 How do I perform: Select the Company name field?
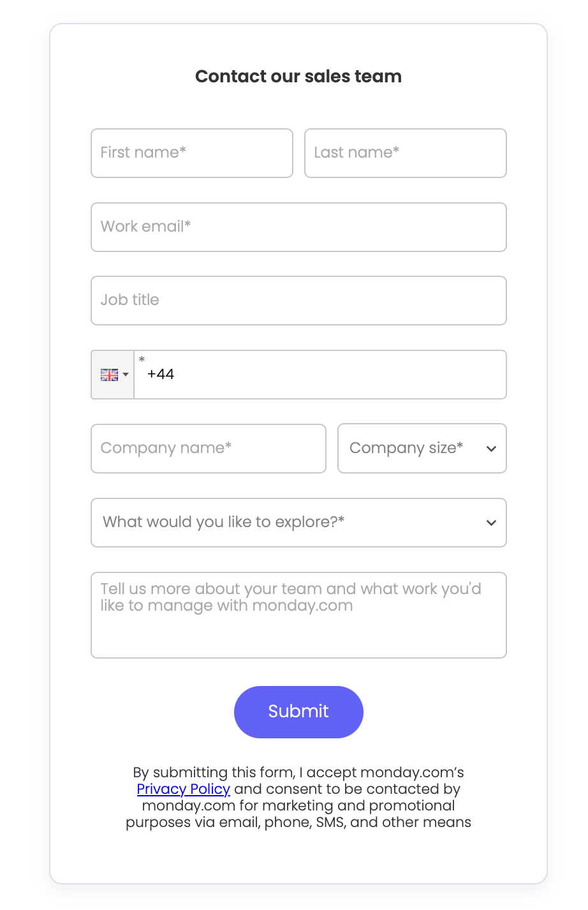click(x=209, y=449)
